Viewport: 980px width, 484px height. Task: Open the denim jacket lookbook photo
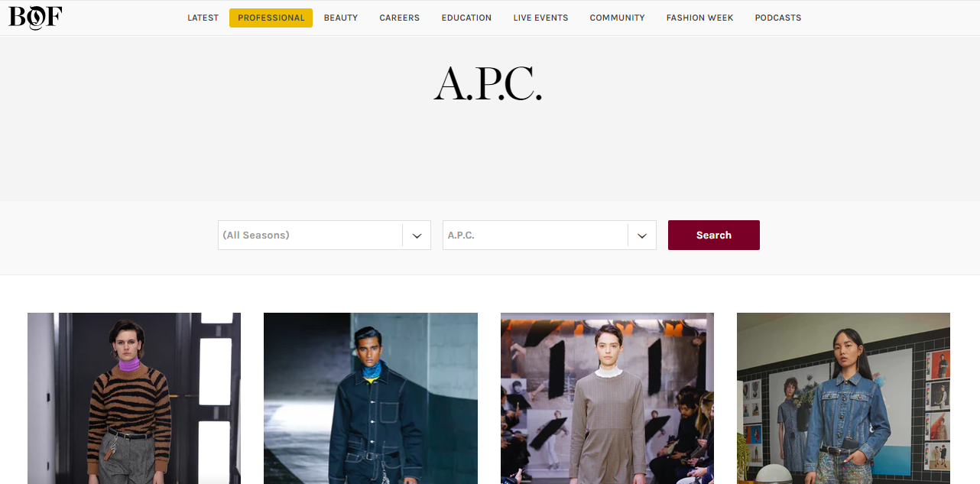(843, 398)
